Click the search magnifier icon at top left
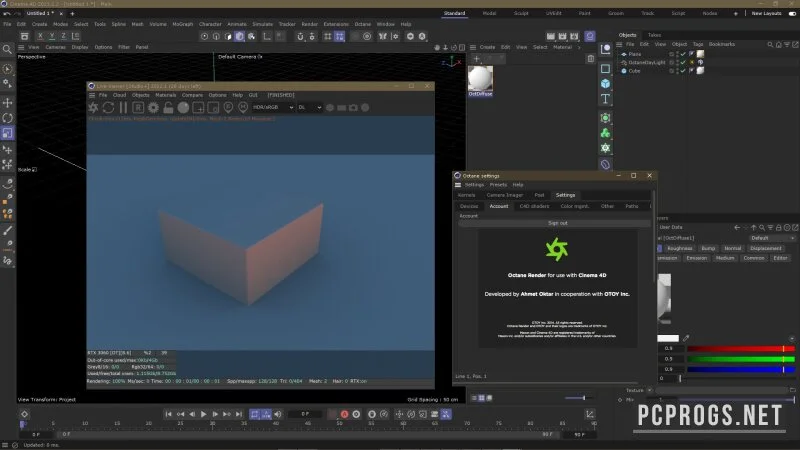800x450 pixels. (x=7, y=49)
